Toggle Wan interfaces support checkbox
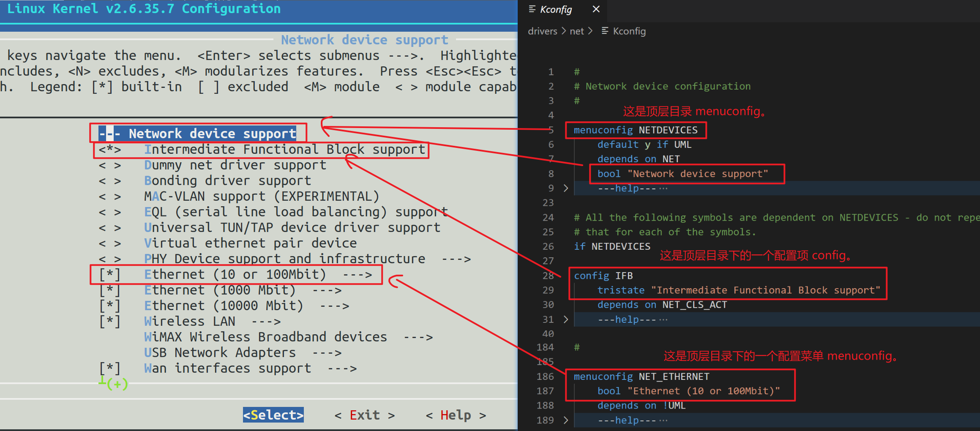Viewport: 980px width, 431px height. [110, 368]
